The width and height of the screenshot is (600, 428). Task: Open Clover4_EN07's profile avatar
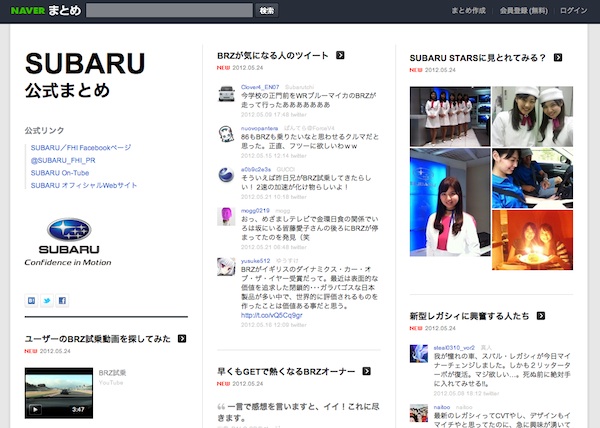click(226, 94)
